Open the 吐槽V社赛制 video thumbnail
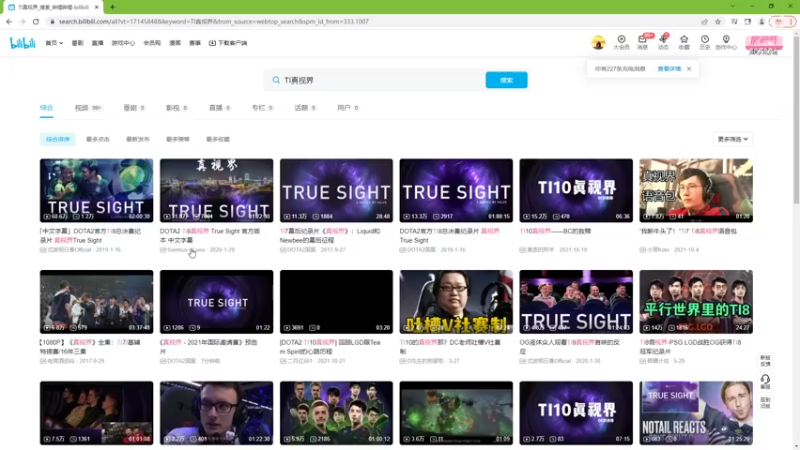 [x=456, y=302]
